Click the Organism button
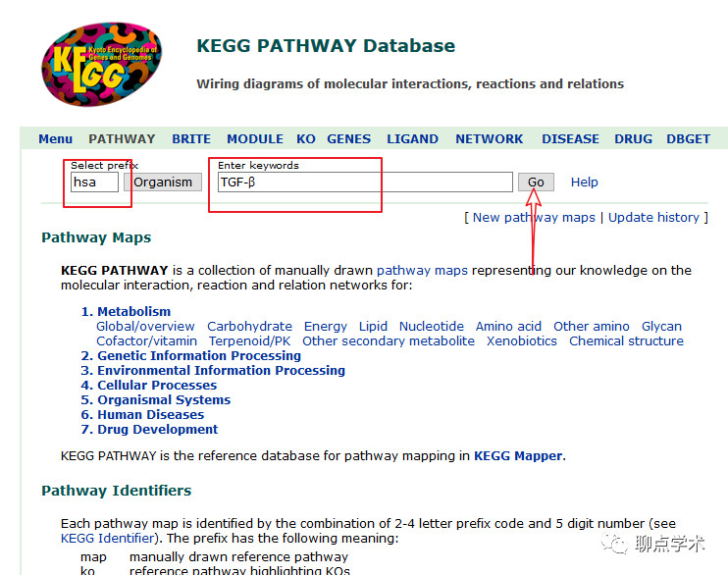This screenshot has width=728, height=575. 163,183
